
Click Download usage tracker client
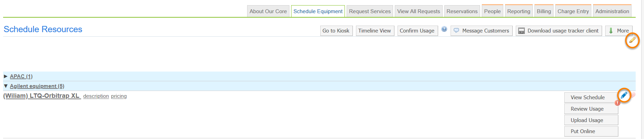[559, 31]
